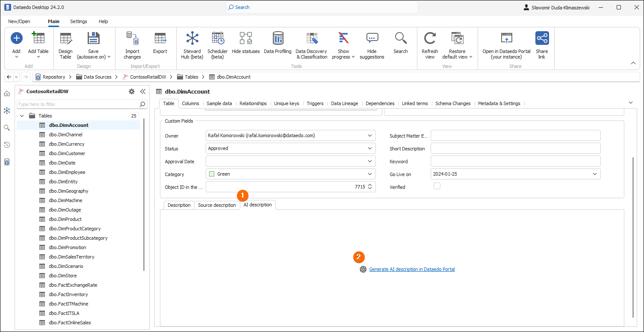Collapse the Tables tree folder
Viewport: 644px width, 332px height.
point(22,116)
